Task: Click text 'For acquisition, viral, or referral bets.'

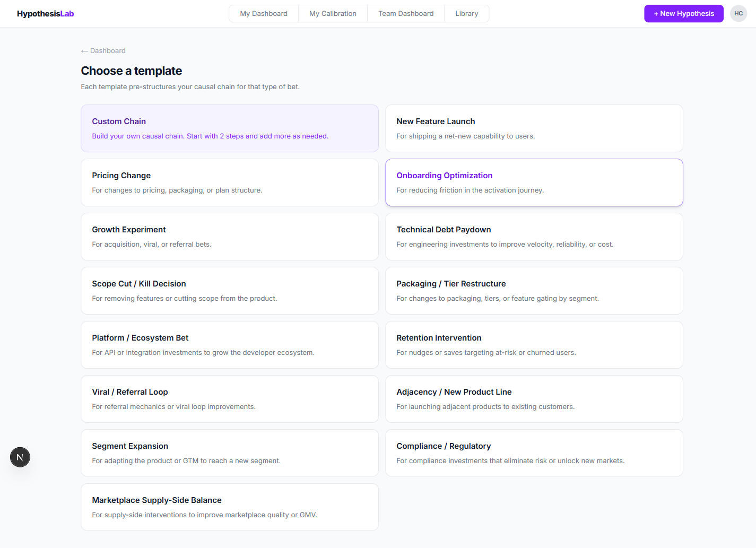Action: [x=152, y=245]
